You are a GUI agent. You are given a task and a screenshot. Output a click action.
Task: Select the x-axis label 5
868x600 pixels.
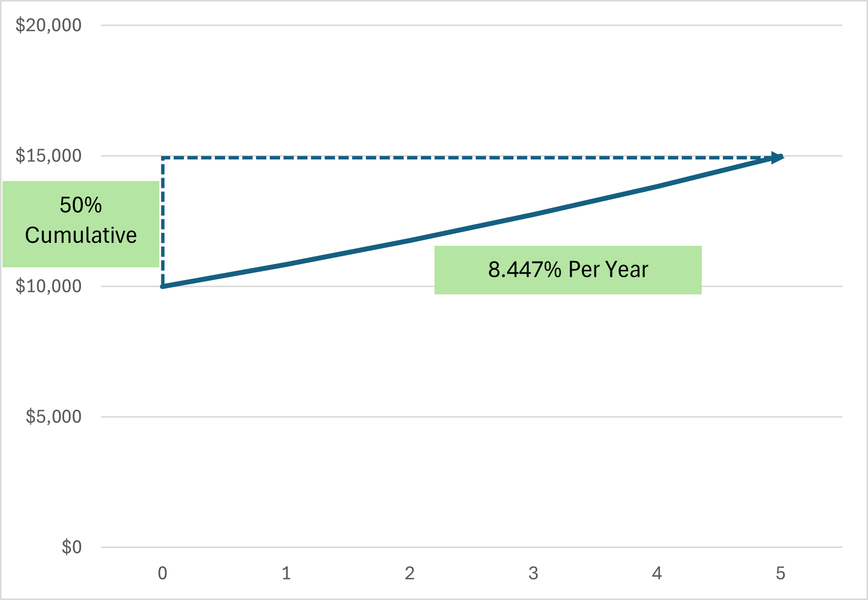[x=781, y=573]
